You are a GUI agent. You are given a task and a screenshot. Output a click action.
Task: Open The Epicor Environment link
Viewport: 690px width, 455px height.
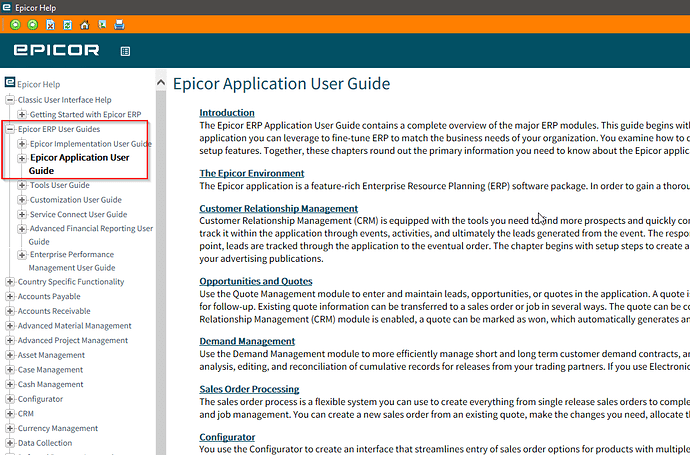(252, 173)
